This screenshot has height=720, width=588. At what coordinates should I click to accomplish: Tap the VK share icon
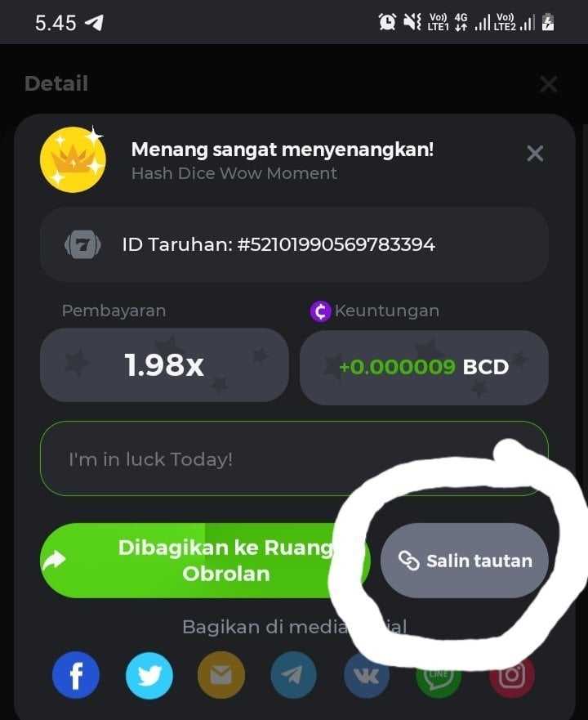click(367, 675)
